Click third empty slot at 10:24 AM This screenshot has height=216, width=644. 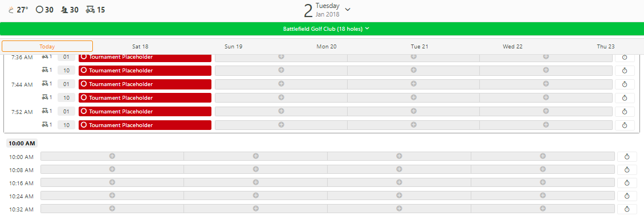click(x=399, y=195)
